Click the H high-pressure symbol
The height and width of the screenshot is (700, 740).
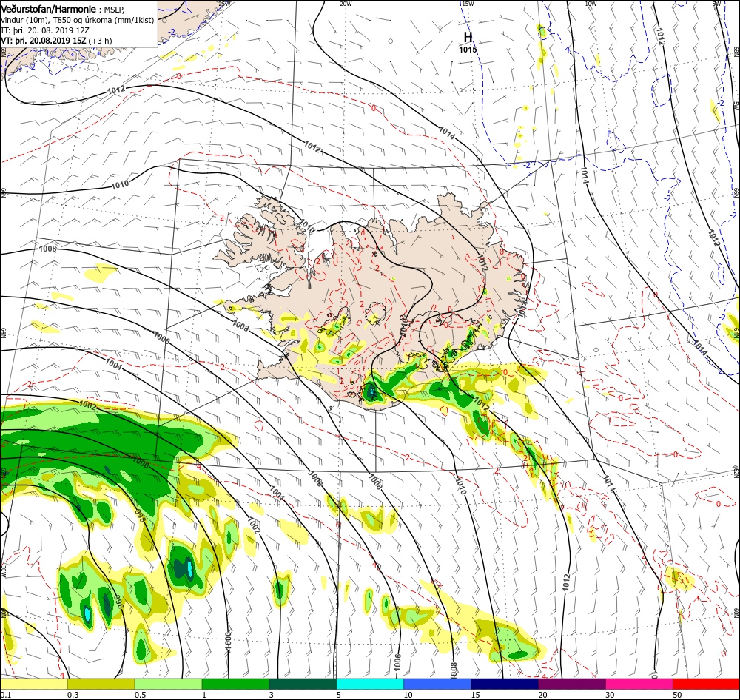click(468, 37)
